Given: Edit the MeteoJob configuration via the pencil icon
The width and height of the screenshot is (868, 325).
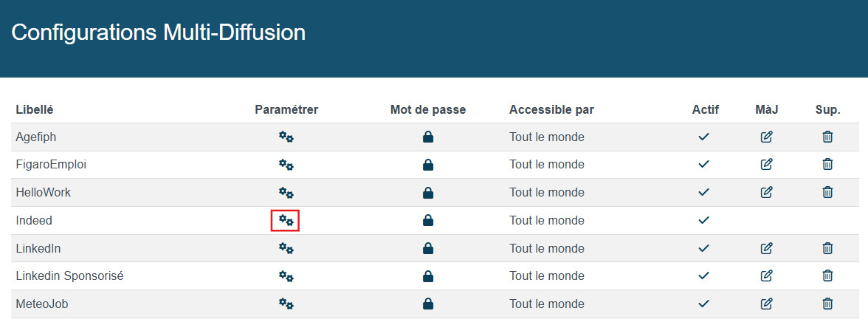Looking at the screenshot, I should pyautogui.click(x=766, y=304).
